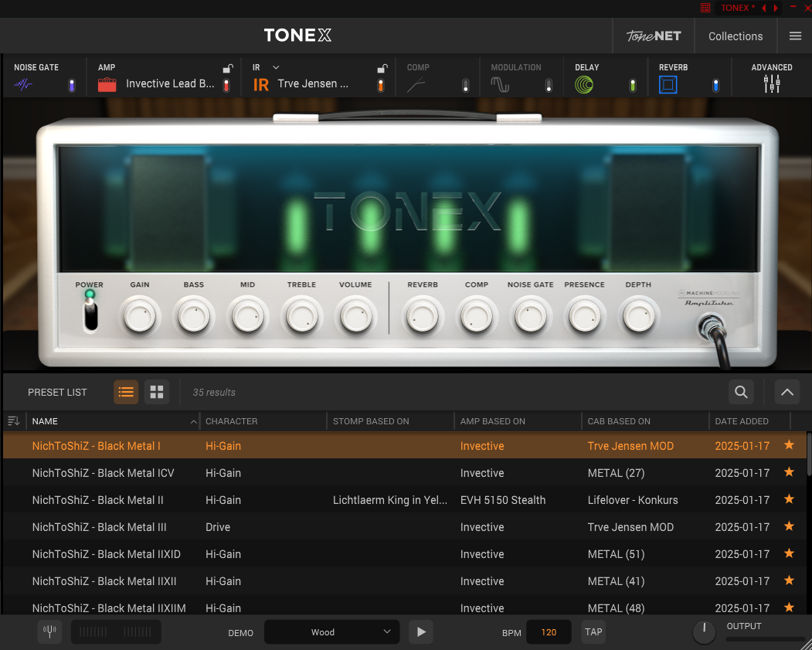812x650 pixels.
Task: Toggle the Reverb on/off switch
Action: (x=715, y=86)
